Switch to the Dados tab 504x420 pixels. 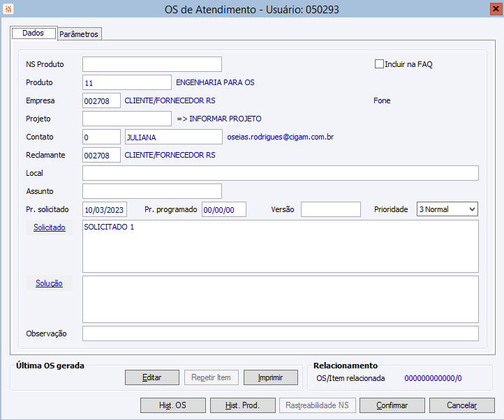[x=34, y=33]
